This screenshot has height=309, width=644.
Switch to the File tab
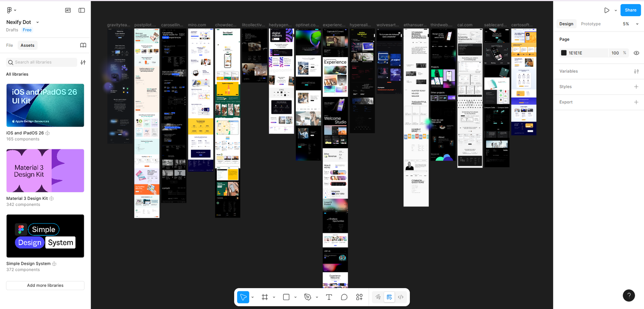pyautogui.click(x=10, y=46)
